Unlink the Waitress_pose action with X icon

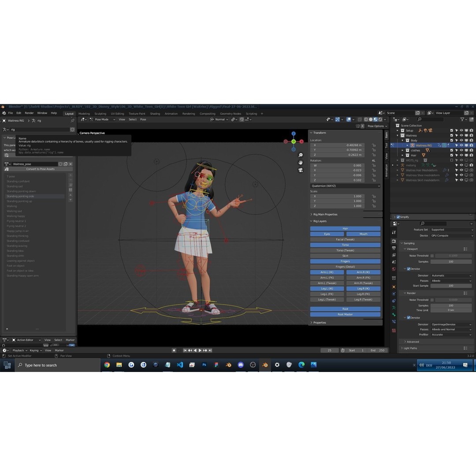[71, 164]
